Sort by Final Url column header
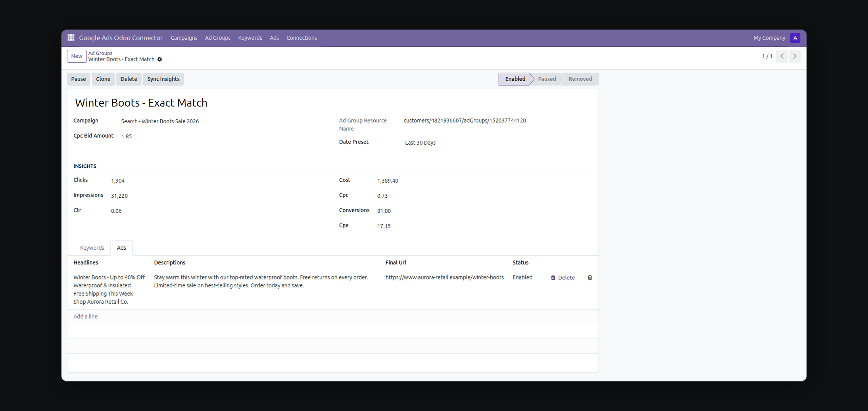This screenshot has width=868, height=411. (x=396, y=263)
